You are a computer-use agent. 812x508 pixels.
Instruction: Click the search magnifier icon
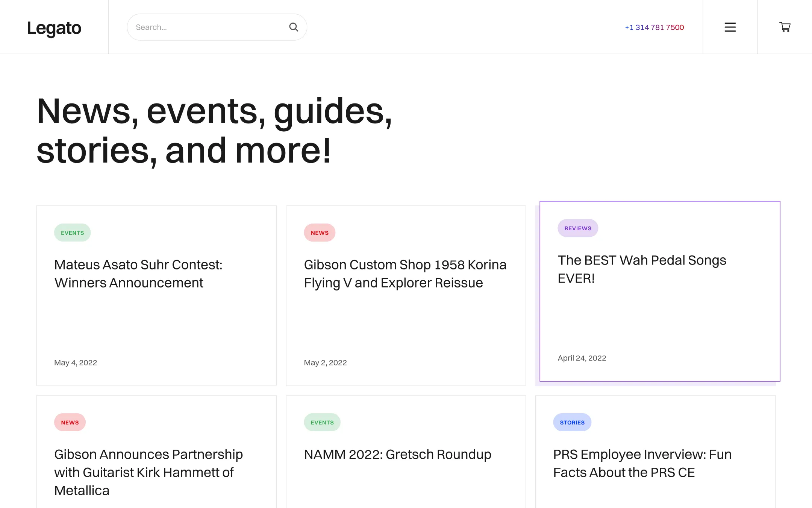[x=294, y=27]
